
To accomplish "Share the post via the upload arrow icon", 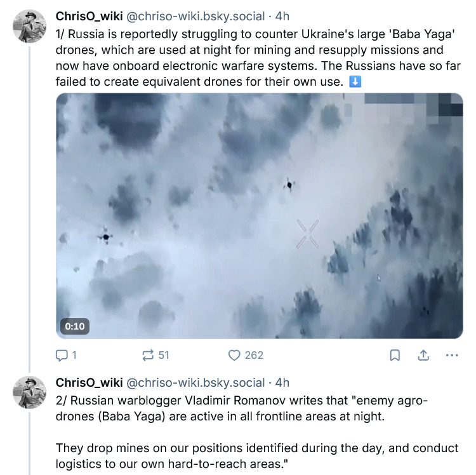I will point(423,356).
